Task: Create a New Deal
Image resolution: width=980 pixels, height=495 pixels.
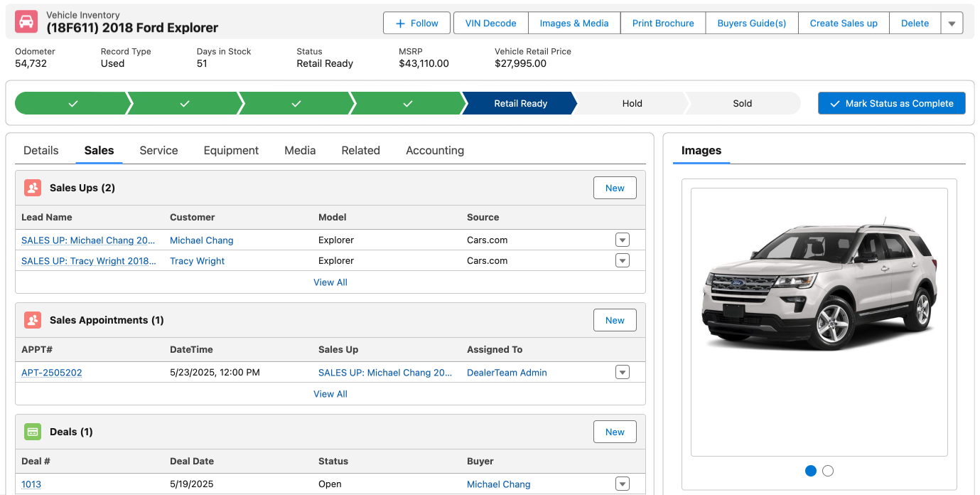Action: (x=615, y=432)
